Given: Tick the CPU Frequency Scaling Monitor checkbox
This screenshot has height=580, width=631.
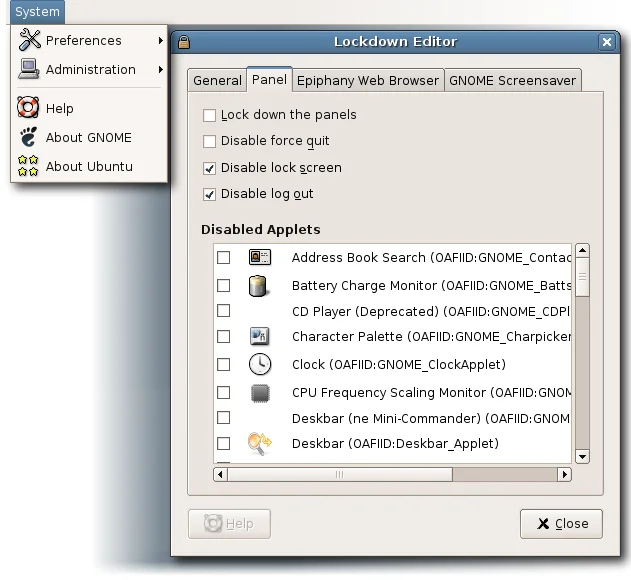Looking at the screenshot, I should [x=223, y=392].
